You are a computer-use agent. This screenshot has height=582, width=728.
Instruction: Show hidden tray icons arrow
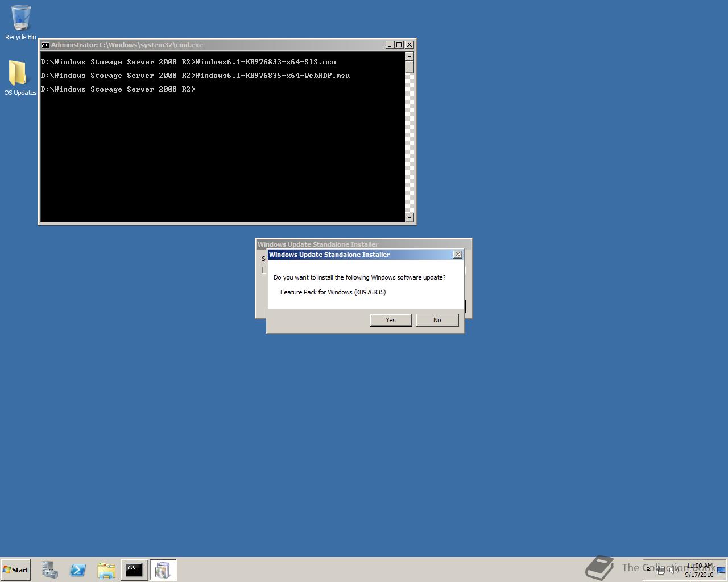(648, 569)
